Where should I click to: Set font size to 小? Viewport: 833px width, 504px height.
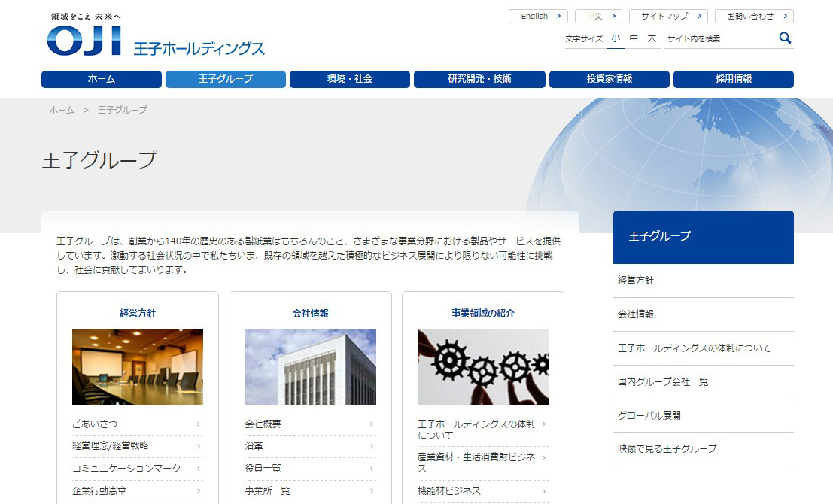[x=616, y=38]
